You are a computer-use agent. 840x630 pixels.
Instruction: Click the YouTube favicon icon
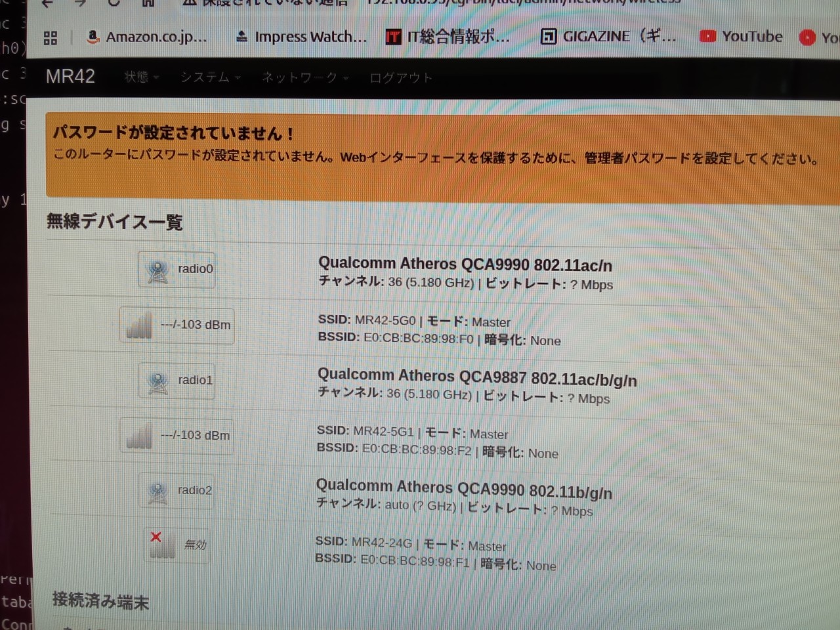(x=707, y=37)
